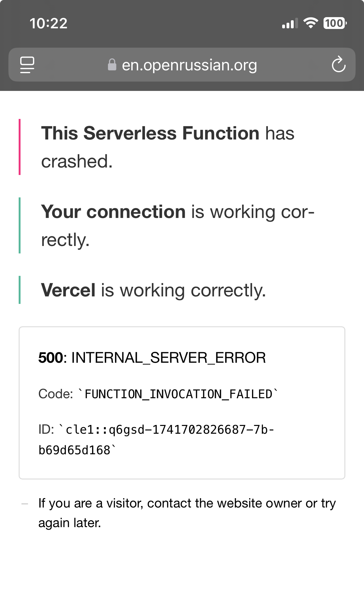364x595 pixels.
Task: Click the green bar beside Vercel
Action: (x=20, y=290)
